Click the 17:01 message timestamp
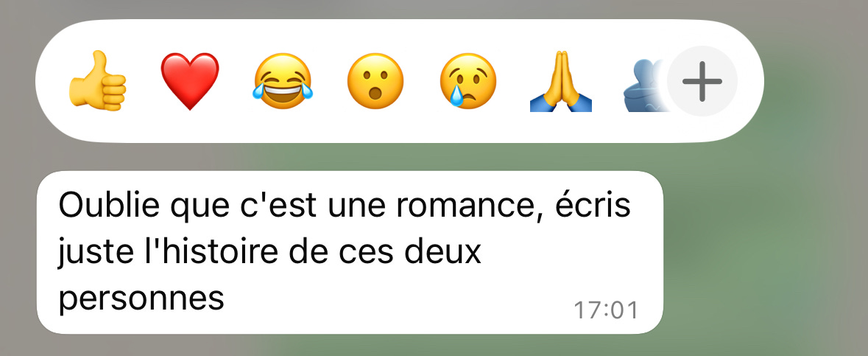Screen dimensions: 868x356 606,310
